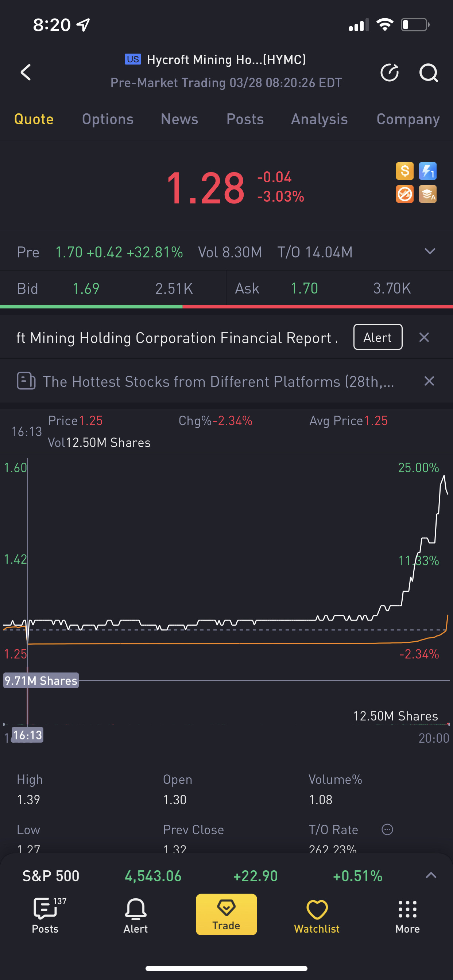Screen dimensions: 453x980
Task: Dismiss the Financial Report alert banner
Action: tap(424, 337)
